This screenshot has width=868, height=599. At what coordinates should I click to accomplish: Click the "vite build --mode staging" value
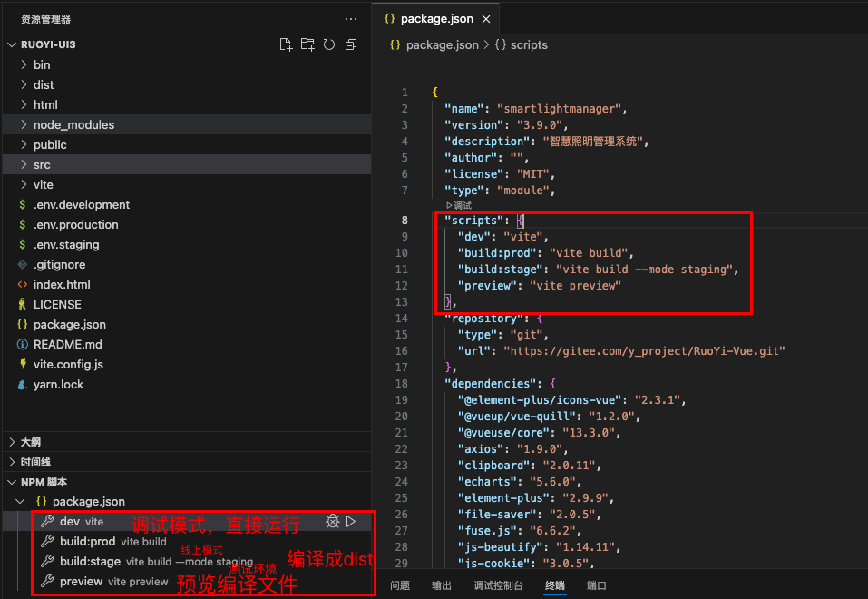point(644,270)
